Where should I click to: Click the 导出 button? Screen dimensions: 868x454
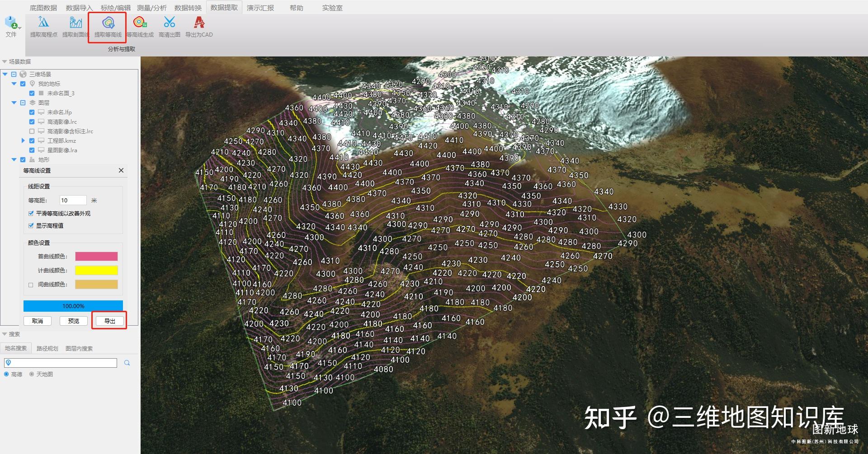[110, 321]
